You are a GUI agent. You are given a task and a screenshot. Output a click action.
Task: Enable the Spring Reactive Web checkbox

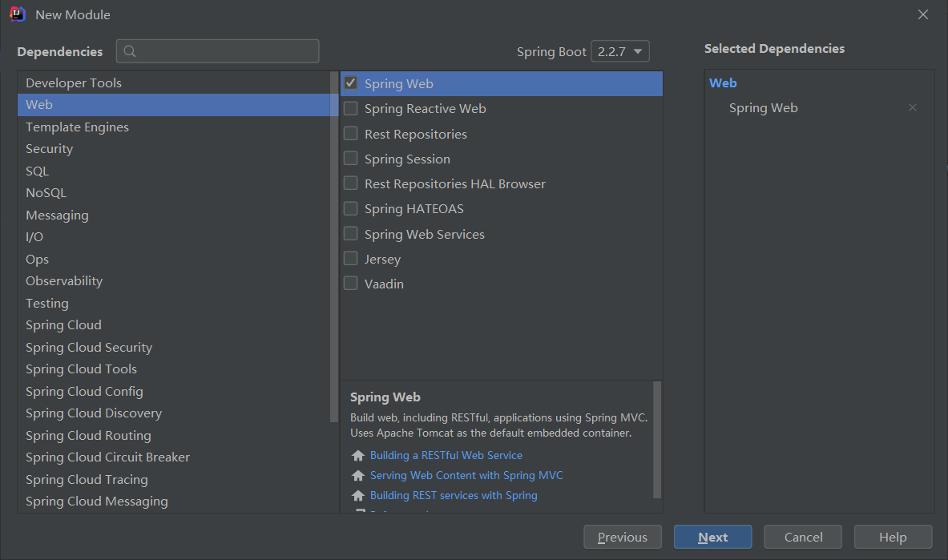tap(351, 108)
